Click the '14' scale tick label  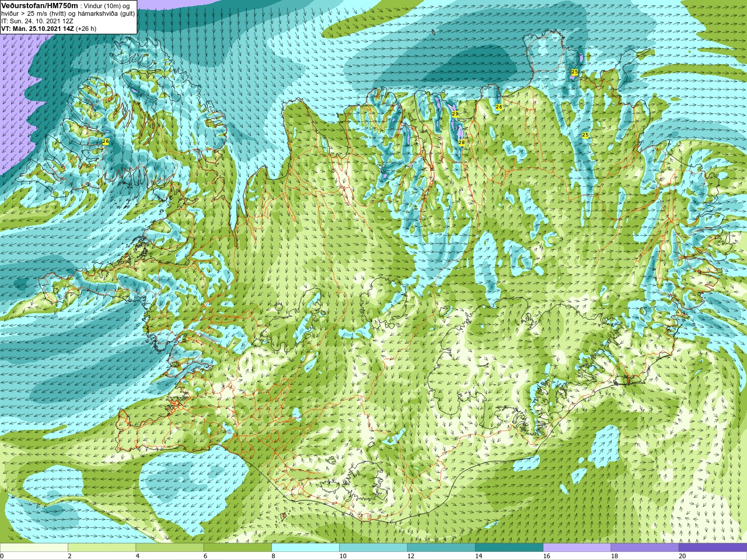479,556
